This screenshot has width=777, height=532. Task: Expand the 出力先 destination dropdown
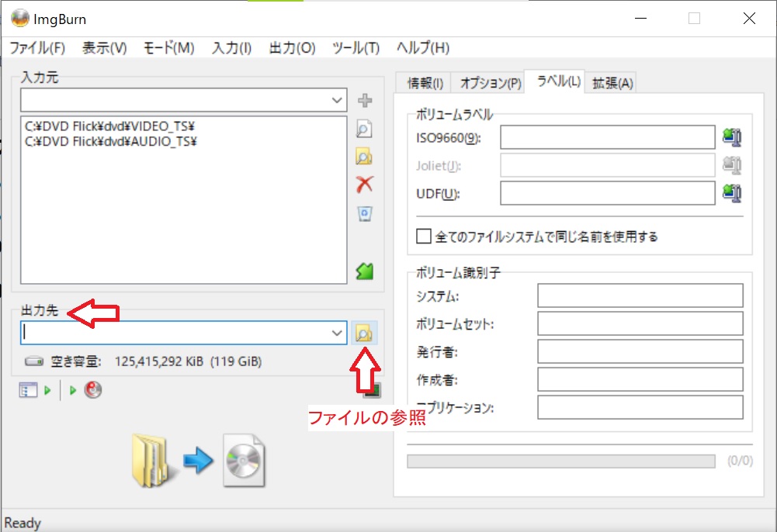(x=337, y=333)
